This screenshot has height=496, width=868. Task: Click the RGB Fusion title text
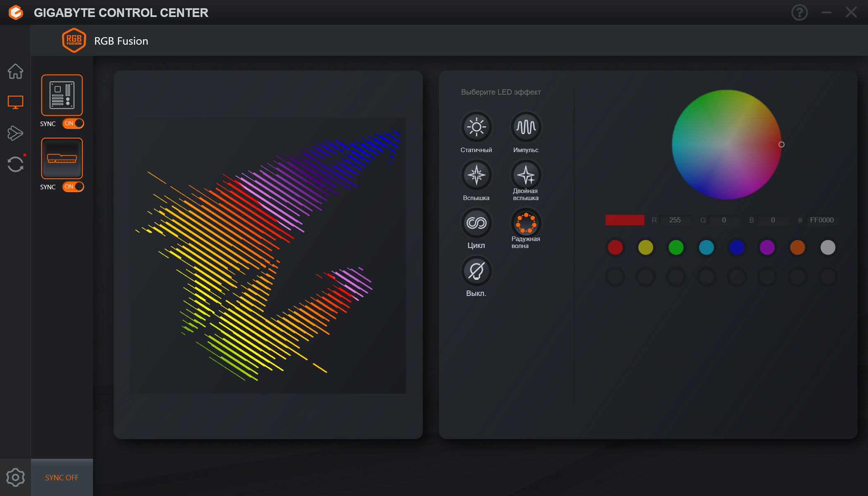[x=121, y=41]
